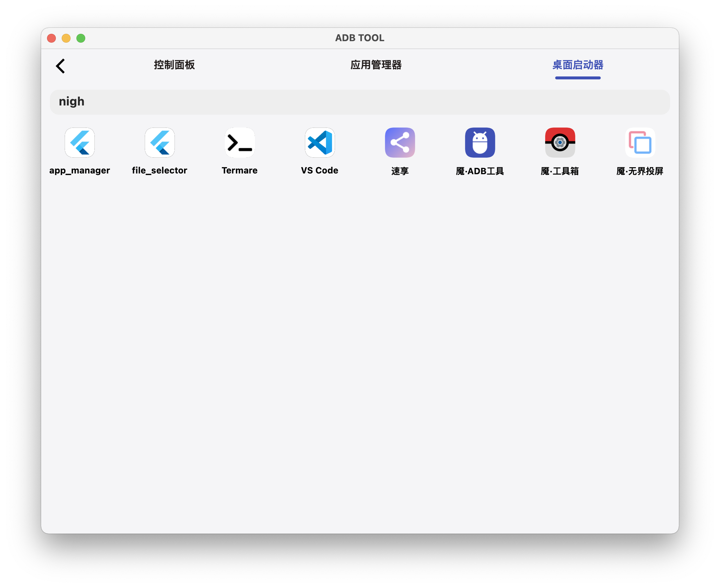Open the file_selector Flutter icon
The image size is (720, 588).
click(x=160, y=143)
